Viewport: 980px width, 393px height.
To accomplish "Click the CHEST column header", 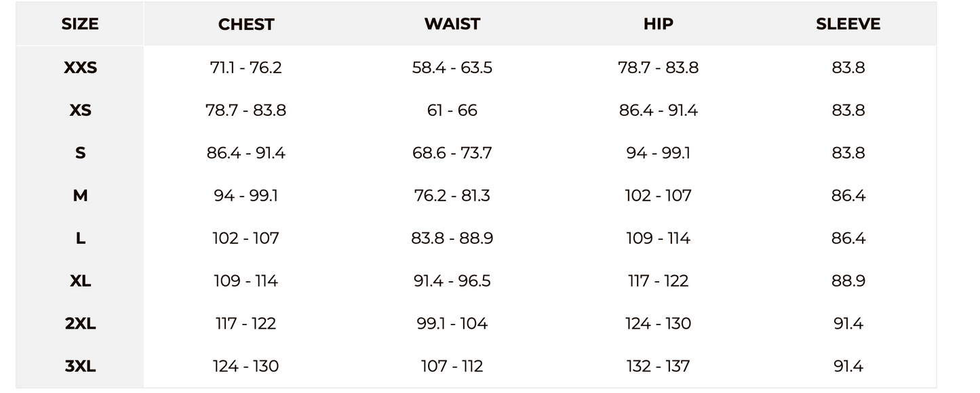I will [x=246, y=24].
